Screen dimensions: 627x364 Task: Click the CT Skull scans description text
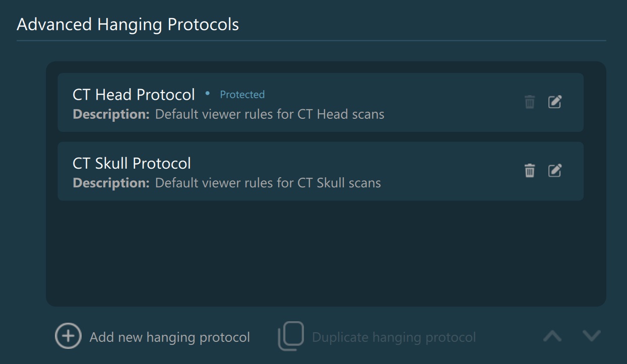coord(268,183)
